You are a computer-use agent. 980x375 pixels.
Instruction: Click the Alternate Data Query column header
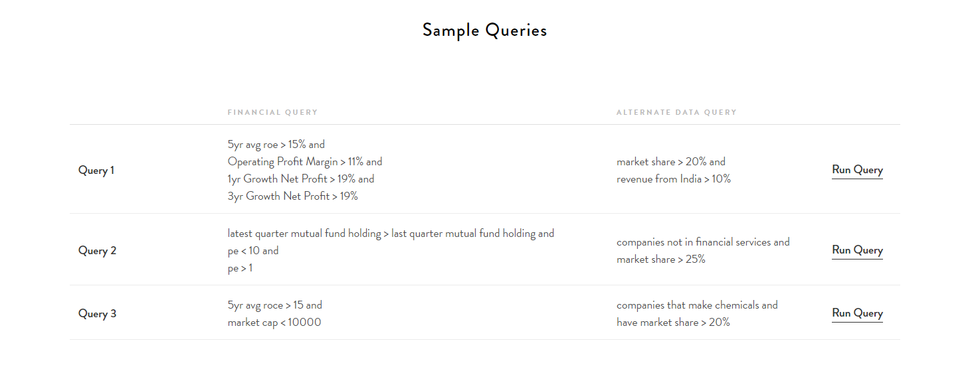[676, 112]
